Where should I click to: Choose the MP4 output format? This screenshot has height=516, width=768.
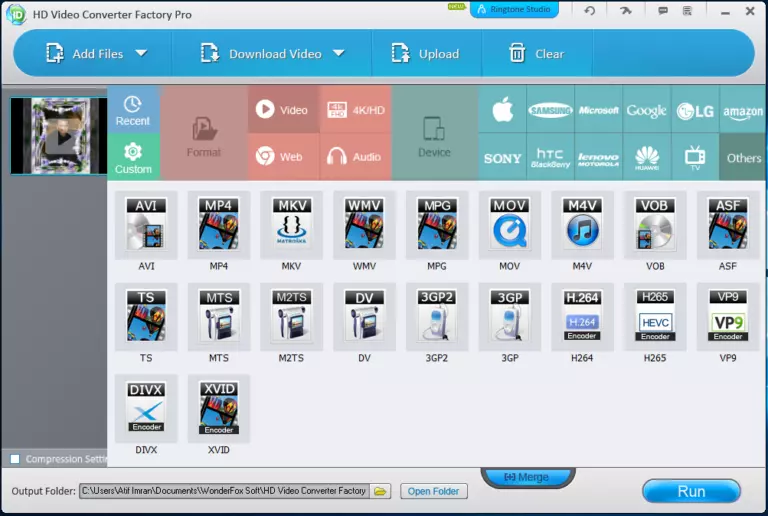[x=218, y=225]
